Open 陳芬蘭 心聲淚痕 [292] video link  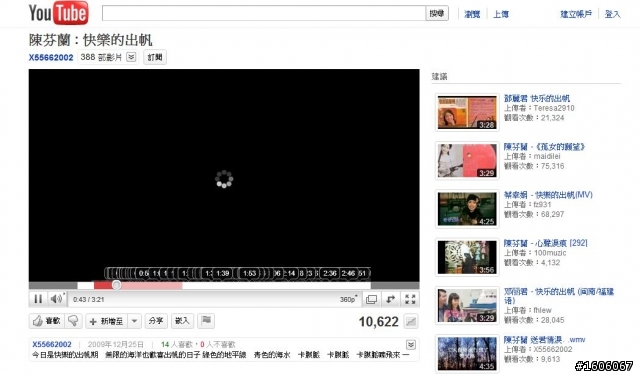tap(545, 243)
